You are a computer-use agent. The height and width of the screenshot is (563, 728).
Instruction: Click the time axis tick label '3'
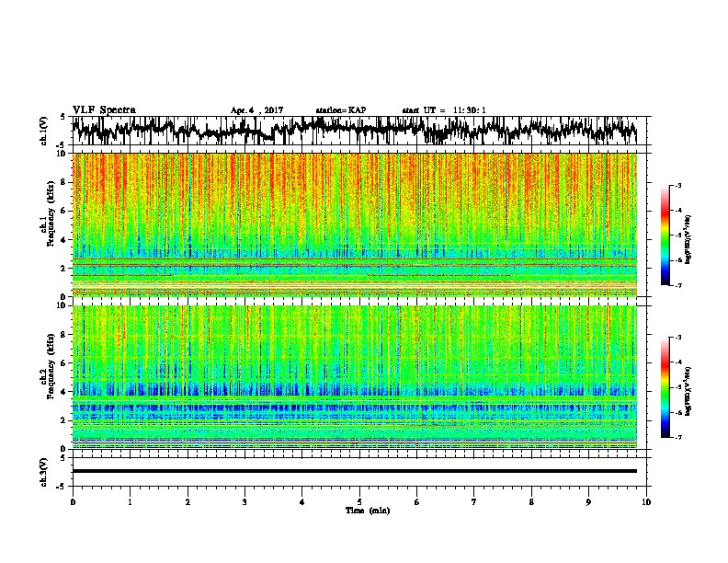[x=245, y=502]
